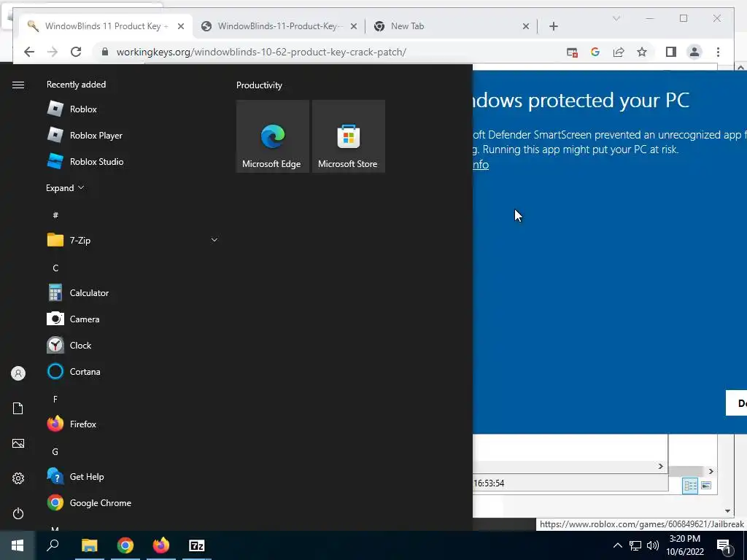Open a new Chrome tab
Image resolution: width=747 pixels, height=560 pixels.
pos(554,26)
